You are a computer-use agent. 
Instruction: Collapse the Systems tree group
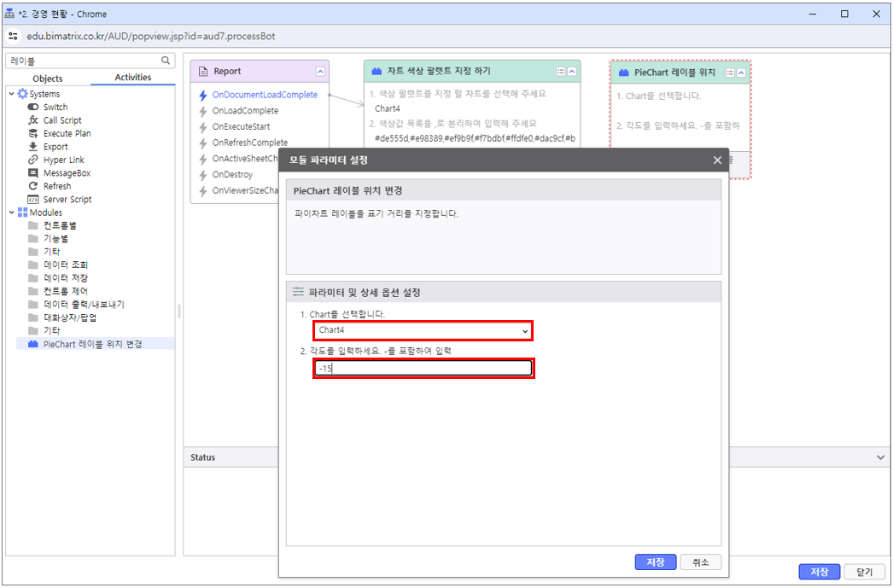[x=11, y=94]
